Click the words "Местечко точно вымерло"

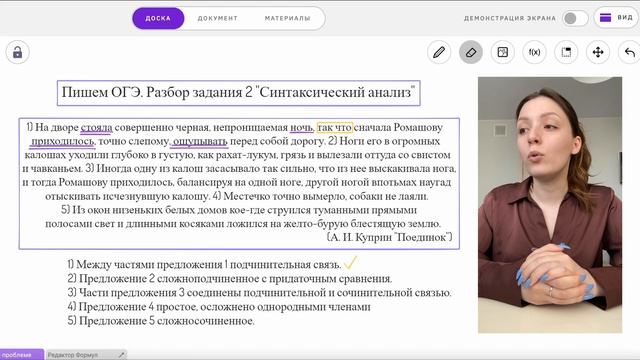click(284, 196)
